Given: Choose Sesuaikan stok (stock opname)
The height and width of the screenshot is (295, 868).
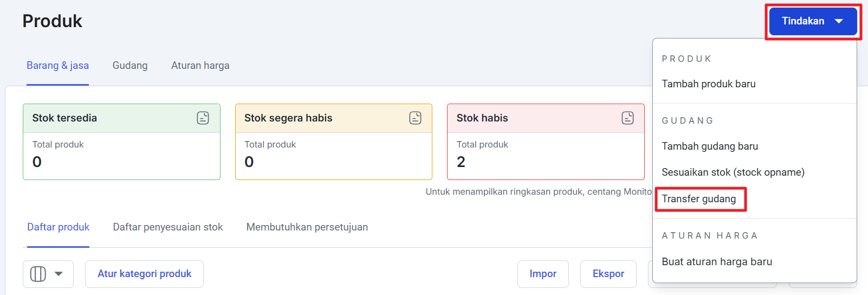Looking at the screenshot, I should [x=733, y=172].
